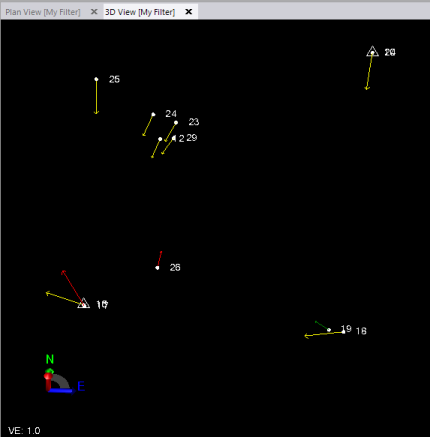Close the 3D View tab
The height and width of the screenshot is (437, 430).
189,12
